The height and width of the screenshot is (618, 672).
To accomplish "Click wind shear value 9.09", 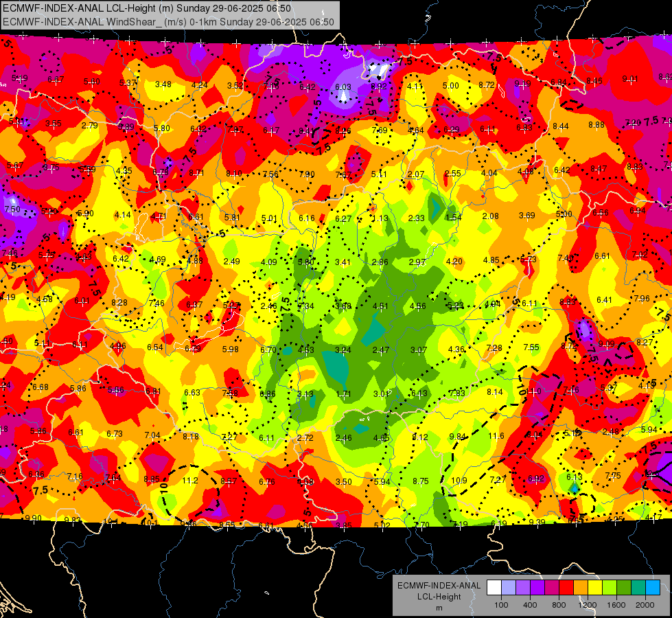I will pyautogui.click(x=606, y=343).
